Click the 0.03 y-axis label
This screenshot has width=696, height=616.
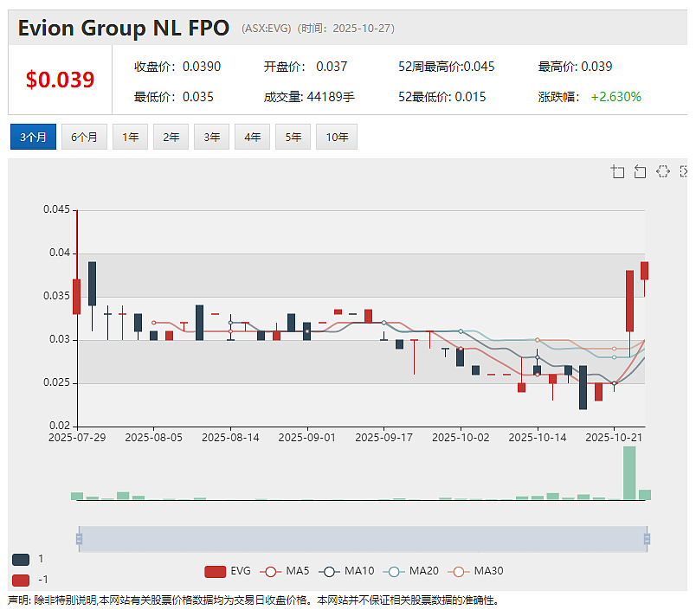[60, 339]
